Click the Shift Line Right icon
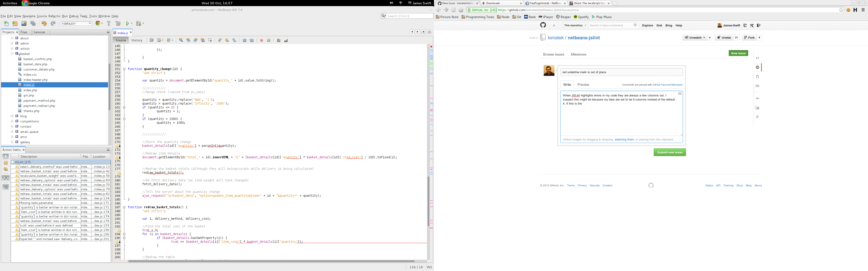The image size is (868, 271). pyautogui.click(x=252, y=40)
